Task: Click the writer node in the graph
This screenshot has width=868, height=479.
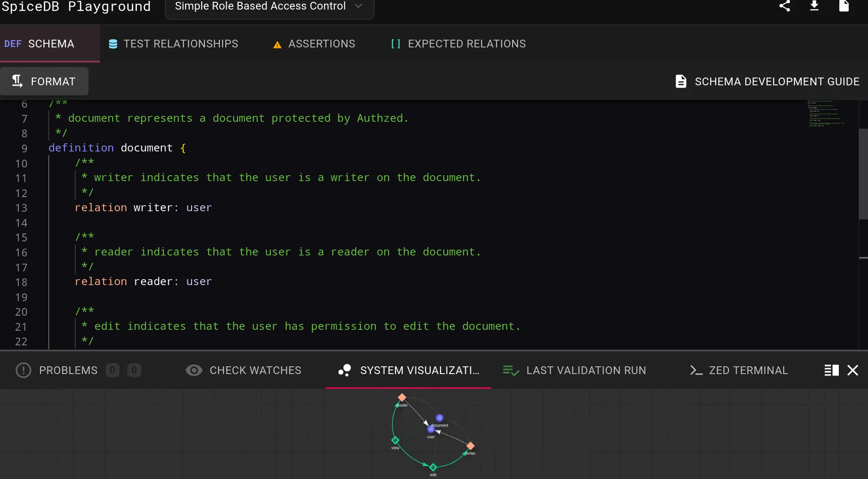Action: tap(471, 446)
